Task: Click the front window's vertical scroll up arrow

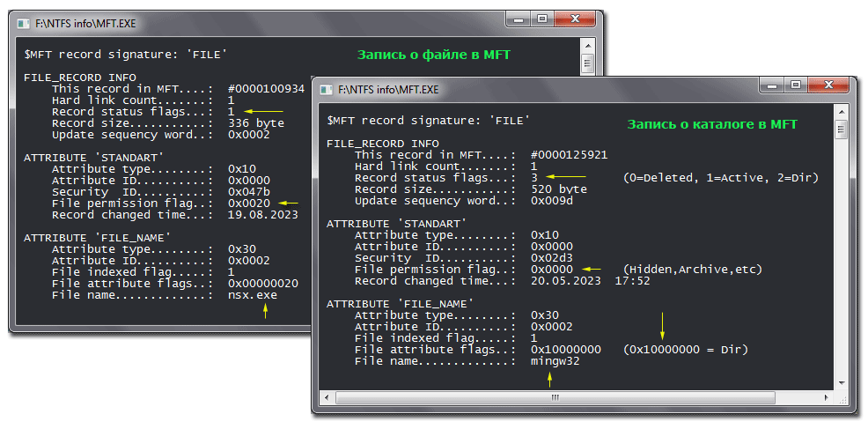Action: pyautogui.click(x=841, y=110)
